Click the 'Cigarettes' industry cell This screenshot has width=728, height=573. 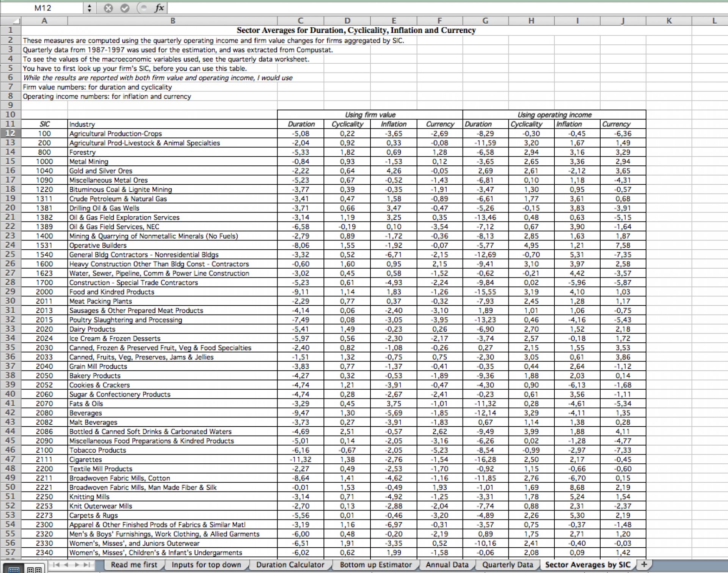173,460
